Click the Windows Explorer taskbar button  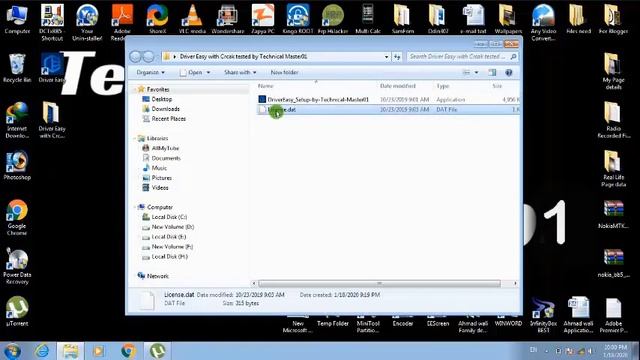(x=70, y=351)
